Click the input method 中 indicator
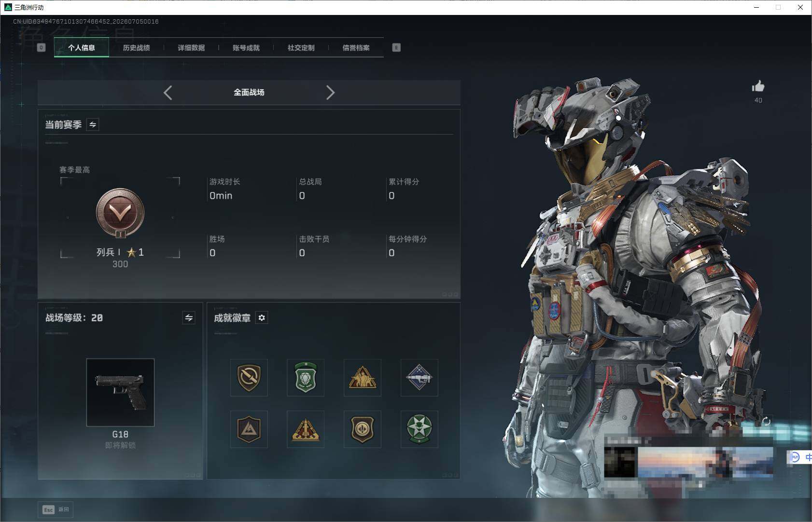This screenshot has height=522, width=812. click(x=809, y=457)
